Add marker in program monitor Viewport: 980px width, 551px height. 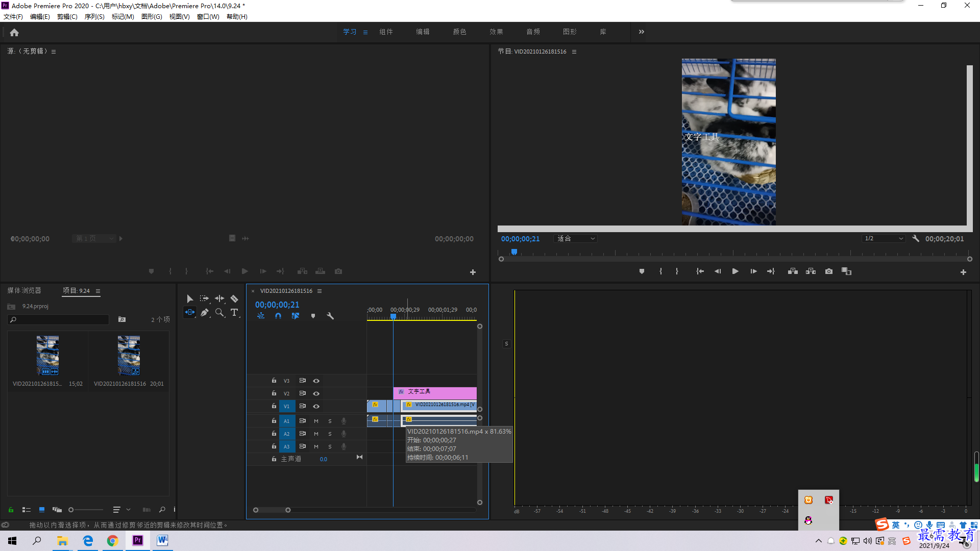(642, 271)
